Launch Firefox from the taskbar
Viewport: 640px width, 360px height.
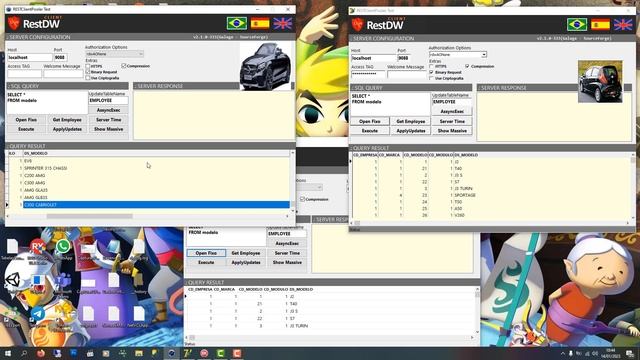coord(40,353)
